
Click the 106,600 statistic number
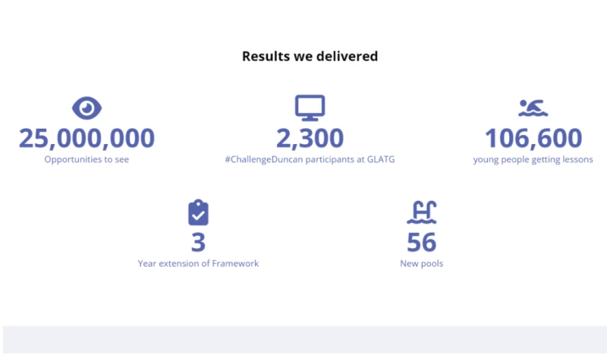click(533, 139)
